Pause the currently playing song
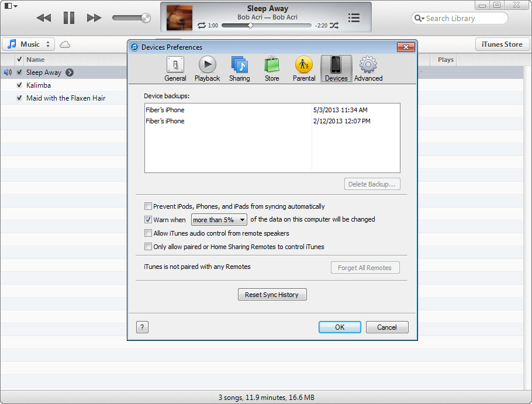Image resolution: width=532 pixels, height=404 pixels. point(69,18)
